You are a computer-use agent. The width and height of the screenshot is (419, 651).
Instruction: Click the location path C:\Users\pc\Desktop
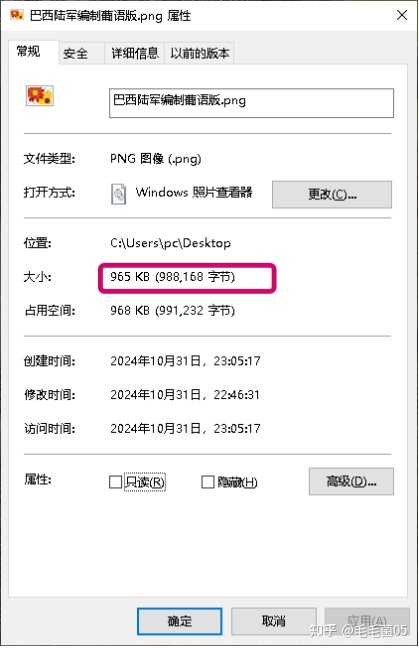pos(170,243)
